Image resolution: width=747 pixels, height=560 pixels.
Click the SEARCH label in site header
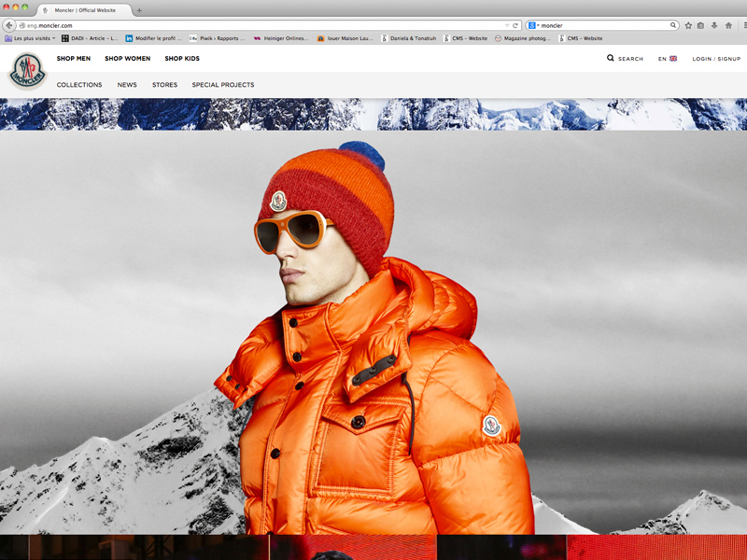pyautogui.click(x=630, y=59)
